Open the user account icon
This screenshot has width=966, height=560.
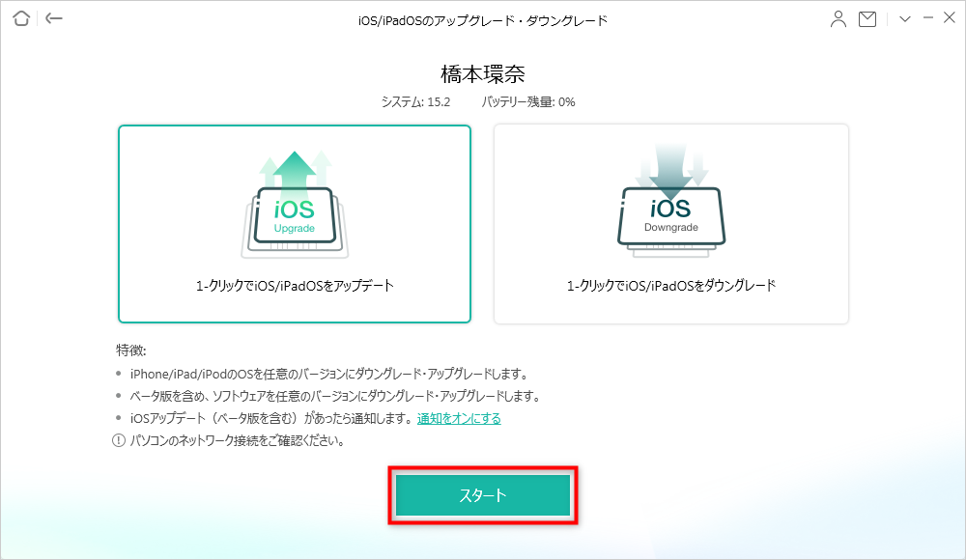pos(838,19)
